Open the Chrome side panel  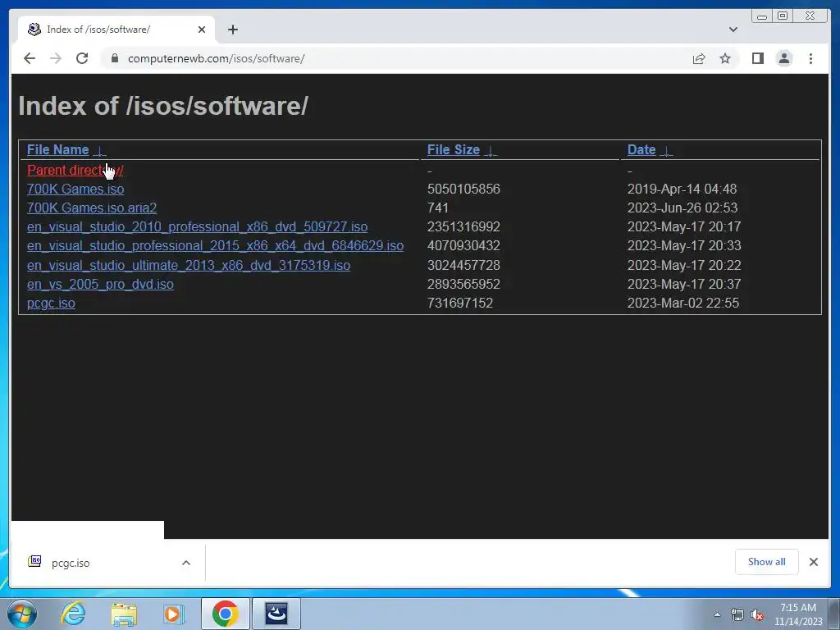click(757, 58)
